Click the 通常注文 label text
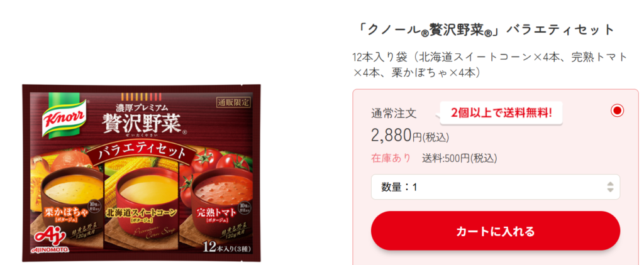The width and height of the screenshot is (644, 265). point(394,114)
